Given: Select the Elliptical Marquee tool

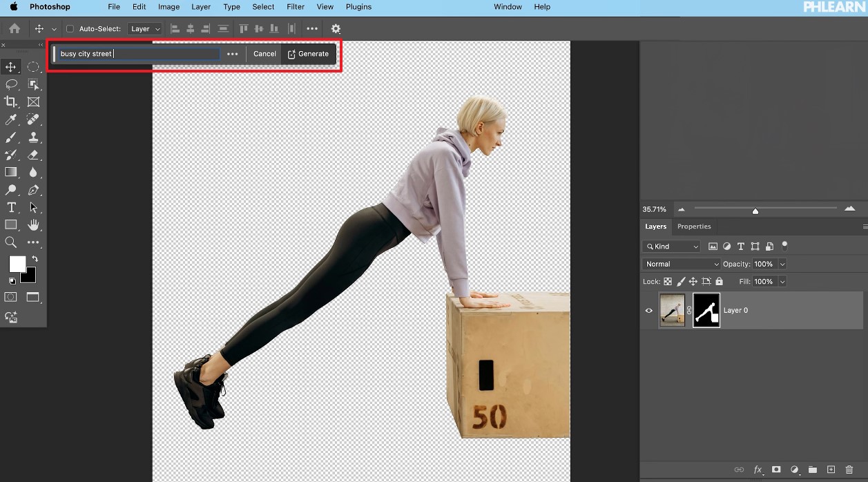Looking at the screenshot, I should (33, 67).
